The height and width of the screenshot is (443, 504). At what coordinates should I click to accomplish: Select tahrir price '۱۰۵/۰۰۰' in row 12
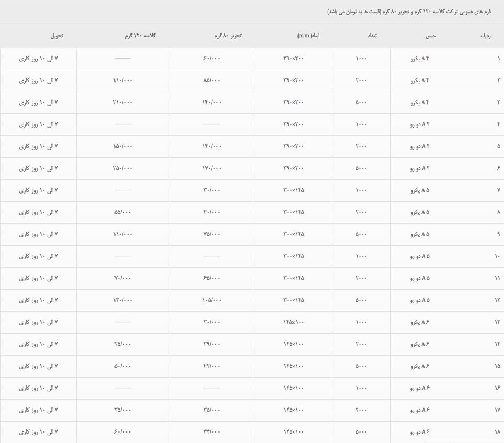click(x=212, y=300)
